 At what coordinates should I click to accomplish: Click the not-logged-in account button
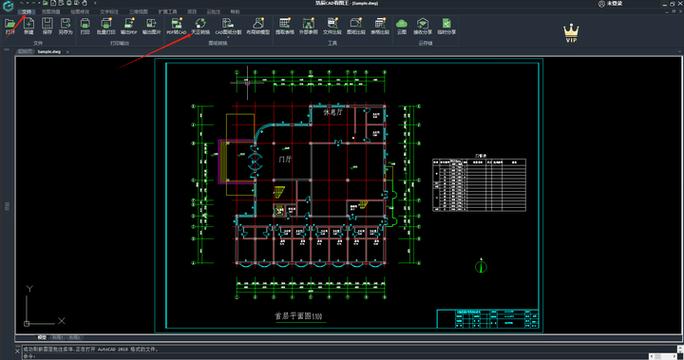point(611,3)
